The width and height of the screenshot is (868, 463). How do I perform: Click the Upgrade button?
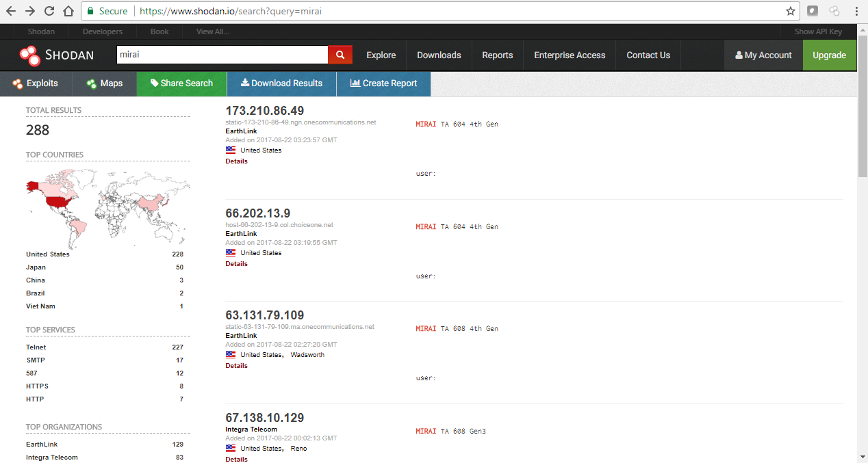tap(829, 55)
